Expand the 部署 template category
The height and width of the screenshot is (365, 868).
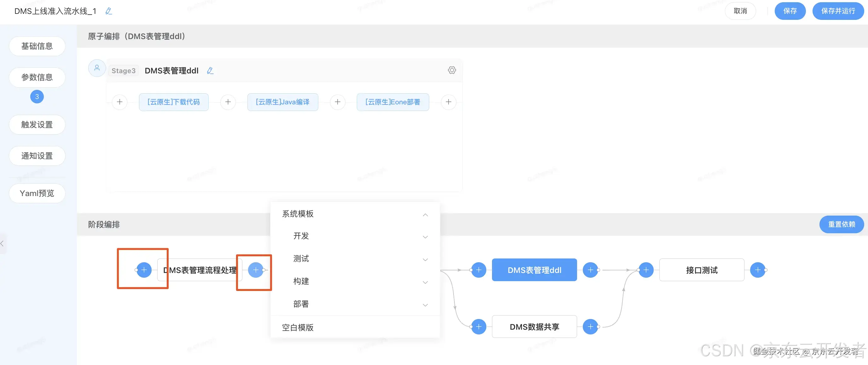pos(425,305)
